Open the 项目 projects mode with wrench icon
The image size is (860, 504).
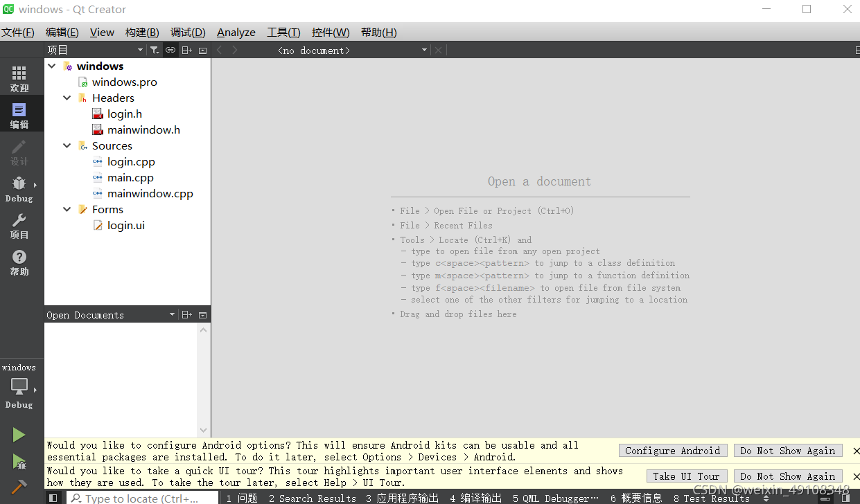click(x=19, y=225)
